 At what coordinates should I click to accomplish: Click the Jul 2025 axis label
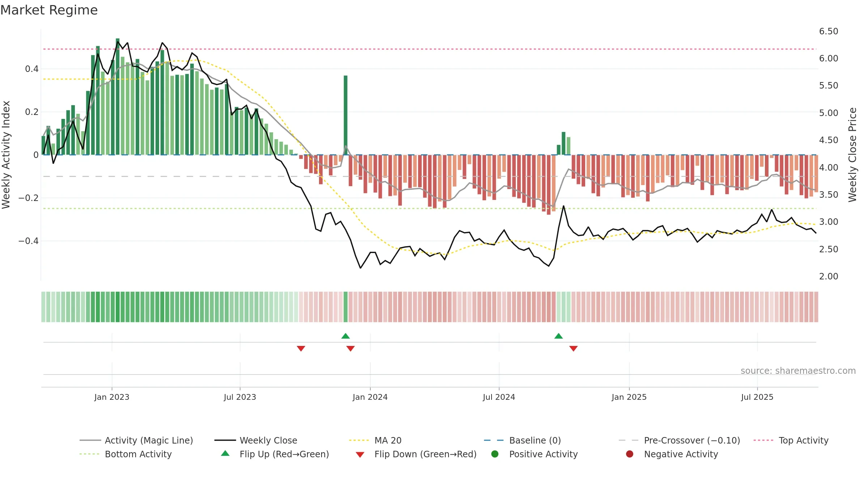click(x=757, y=397)
